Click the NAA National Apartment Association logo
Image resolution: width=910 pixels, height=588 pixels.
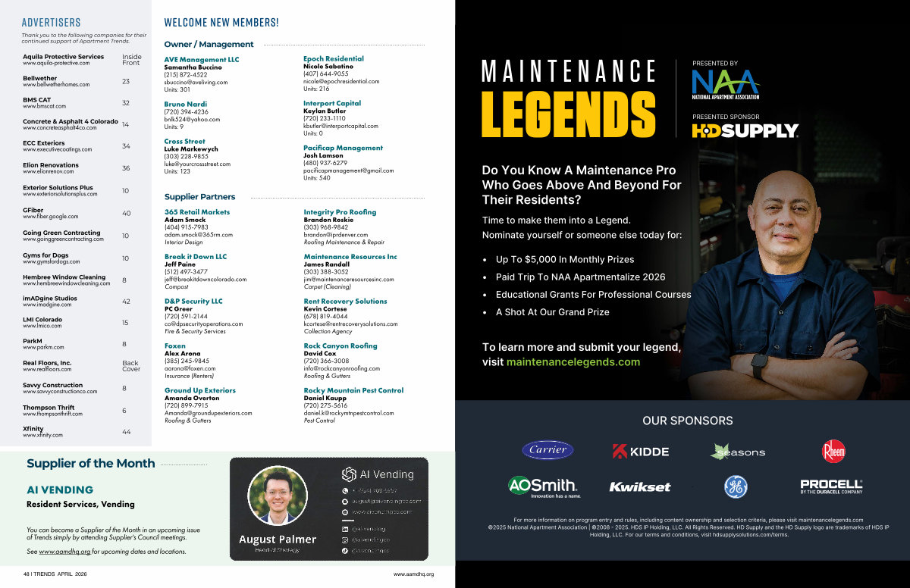725,85
